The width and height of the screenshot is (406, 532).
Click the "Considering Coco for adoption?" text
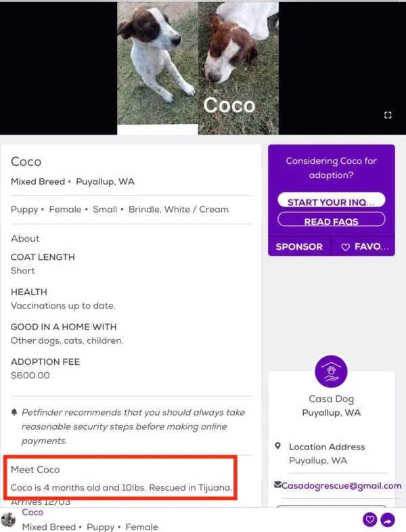point(331,168)
